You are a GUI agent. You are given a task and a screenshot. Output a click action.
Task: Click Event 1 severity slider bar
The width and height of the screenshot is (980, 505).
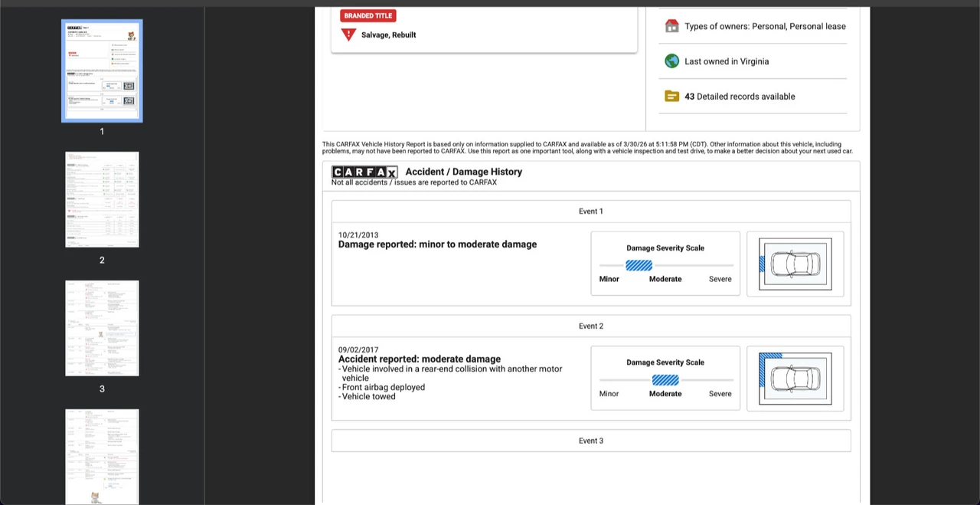pyautogui.click(x=666, y=265)
